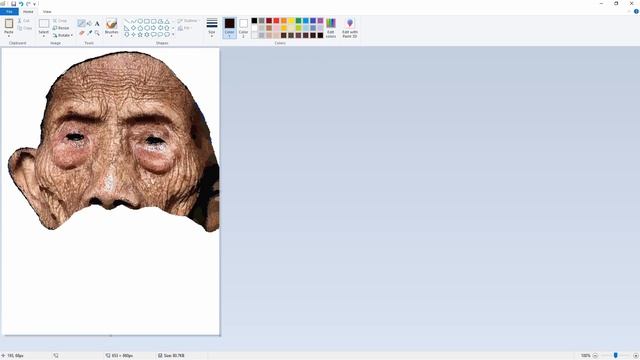The image size is (640, 360).
Task: Select the Text tool
Action: (x=97, y=23)
